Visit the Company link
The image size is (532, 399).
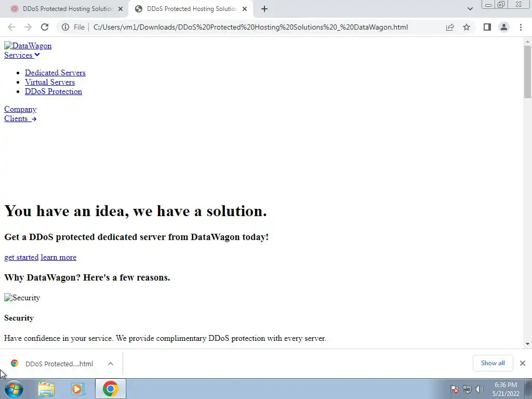click(x=20, y=109)
